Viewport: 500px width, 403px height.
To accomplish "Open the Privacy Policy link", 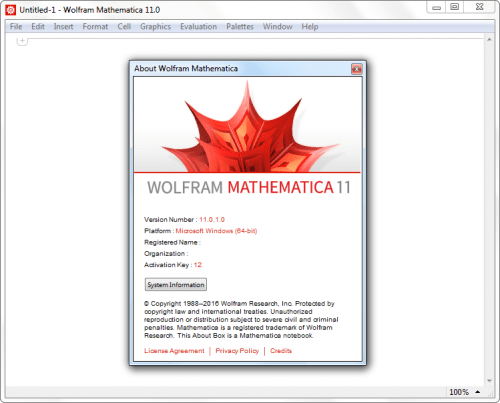I will click(237, 351).
